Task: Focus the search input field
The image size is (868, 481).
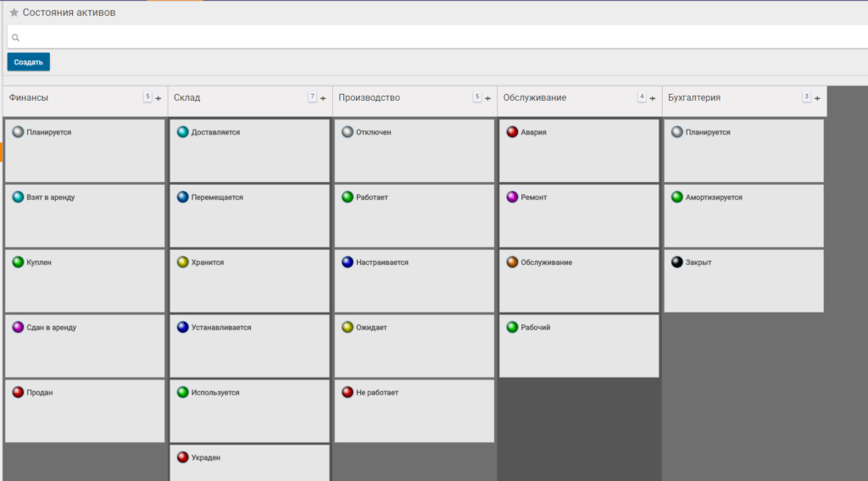Action: pos(437,37)
